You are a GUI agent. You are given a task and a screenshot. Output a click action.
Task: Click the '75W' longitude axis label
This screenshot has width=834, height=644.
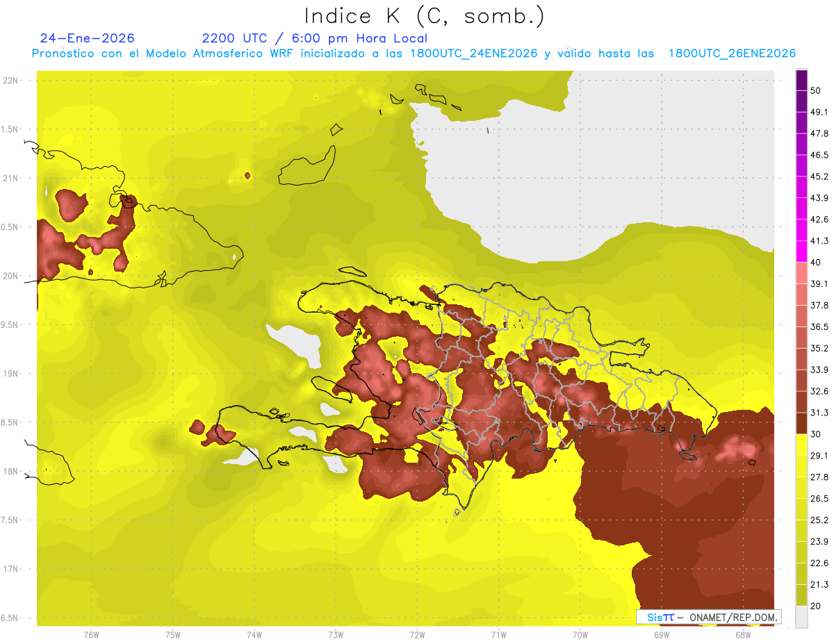[x=172, y=634]
